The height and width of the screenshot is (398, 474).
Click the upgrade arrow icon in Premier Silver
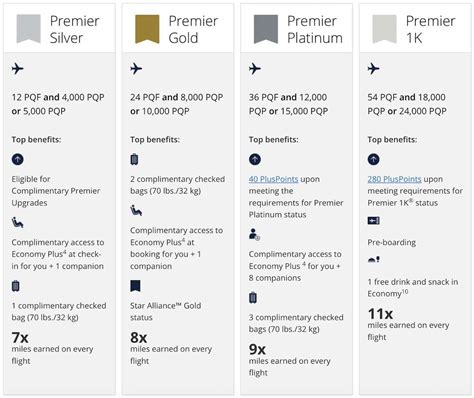click(18, 159)
